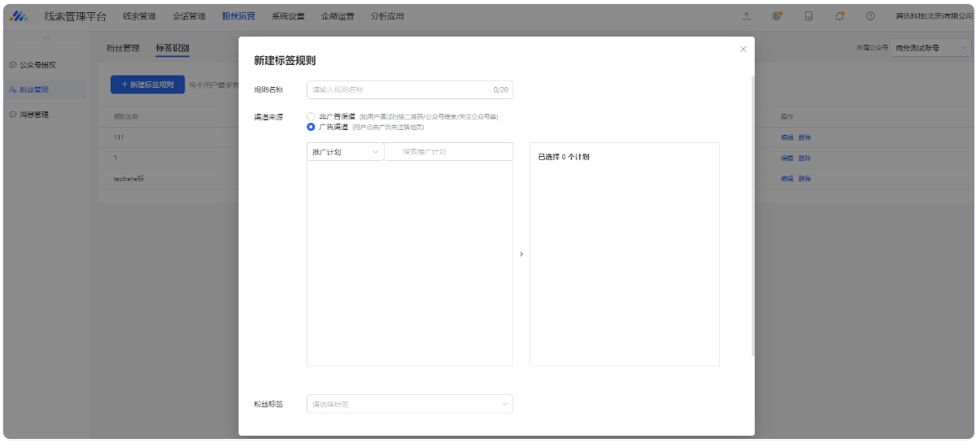Click the right arrow transfer icon

click(x=521, y=254)
